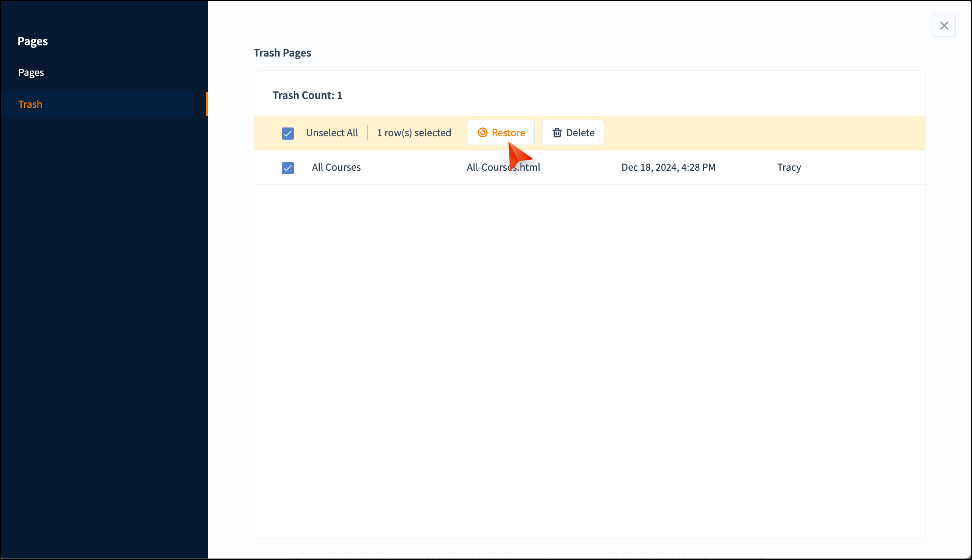Viewport: 972px width, 560px height.
Task: Click the Pages sidebar header title
Action: point(33,41)
